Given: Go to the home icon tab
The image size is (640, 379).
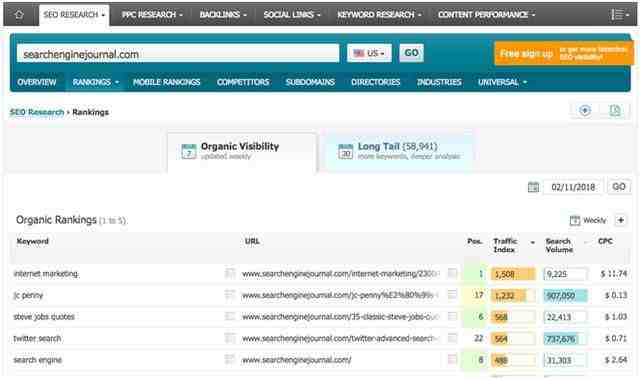Looking at the screenshot, I should pyautogui.click(x=19, y=15).
